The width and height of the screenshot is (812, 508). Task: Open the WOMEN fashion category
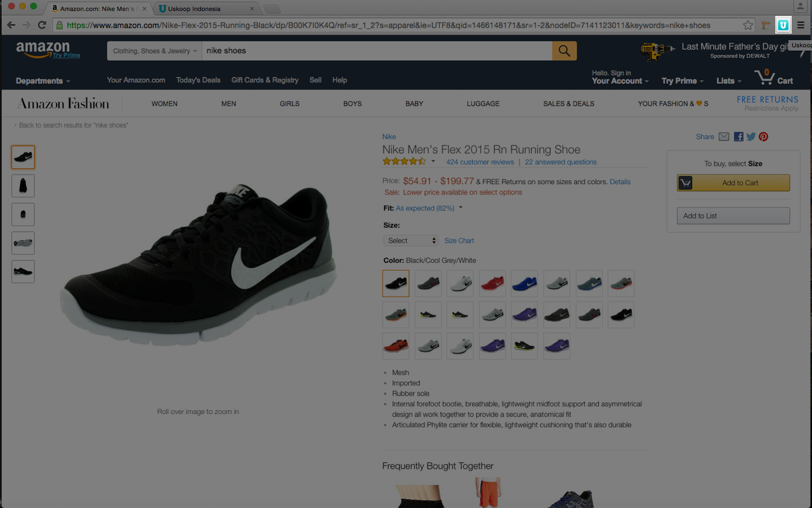[164, 104]
